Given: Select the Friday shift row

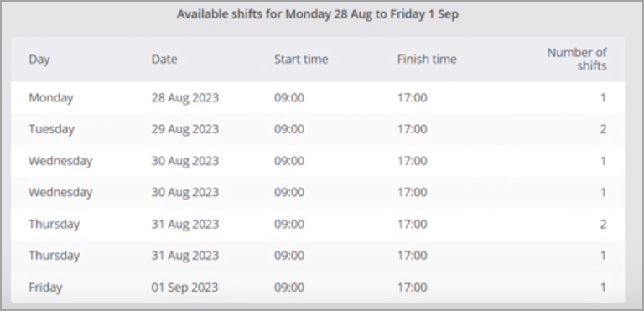Looking at the screenshot, I should (x=318, y=288).
